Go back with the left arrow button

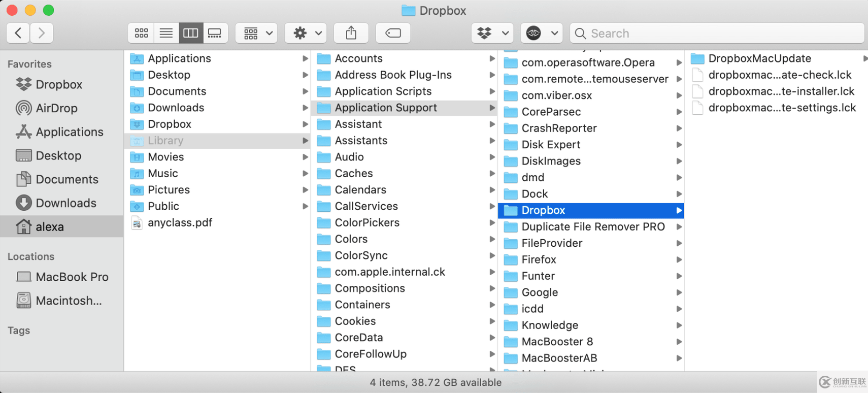tap(18, 33)
